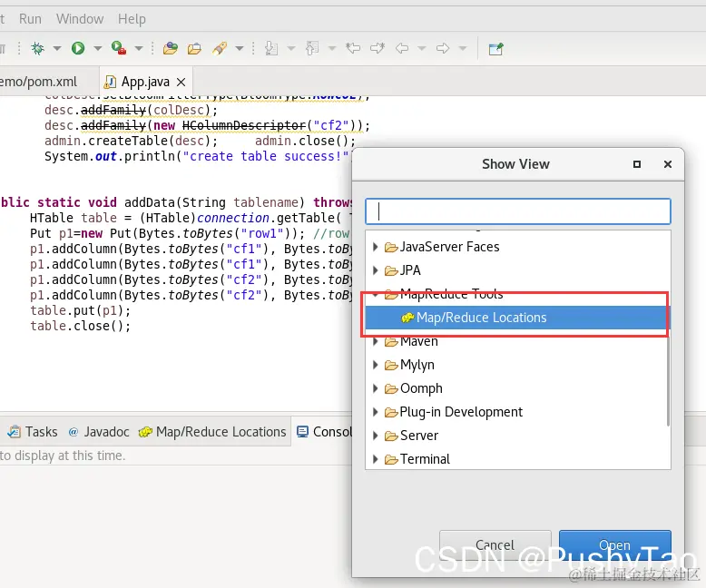Image resolution: width=706 pixels, height=588 pixels.
Task: Open the Debug dropdown arrow
Action: click(57, 48)
